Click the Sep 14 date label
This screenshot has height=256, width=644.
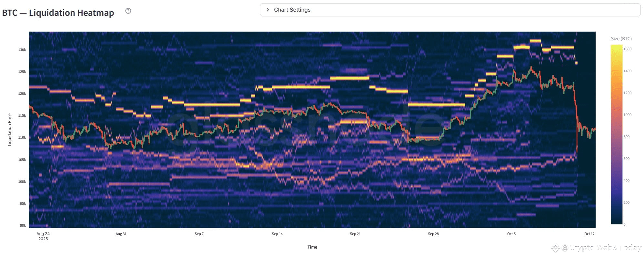tap(277, 234)
